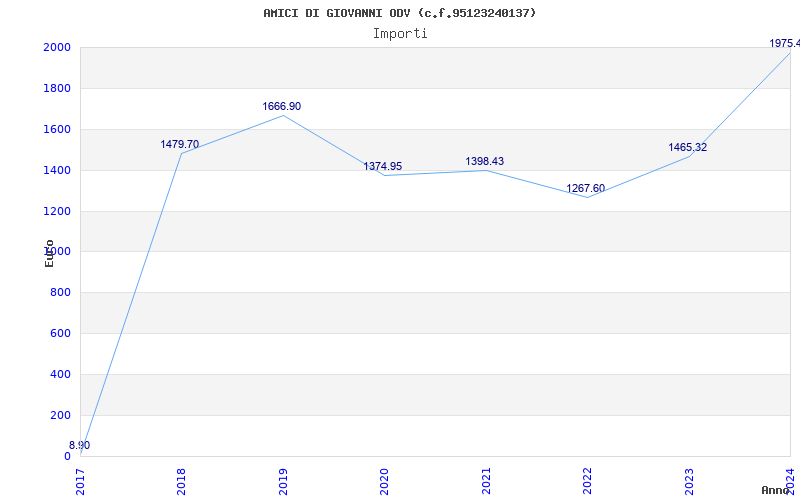Select the 1465.32 data label
Screen dimensions: 800x500
(688, 148)
